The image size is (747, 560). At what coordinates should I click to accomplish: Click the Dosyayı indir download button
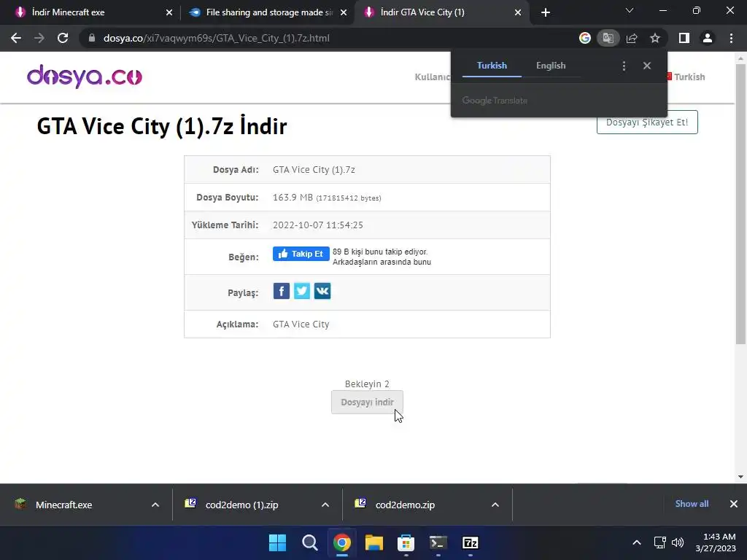[368, 402]
